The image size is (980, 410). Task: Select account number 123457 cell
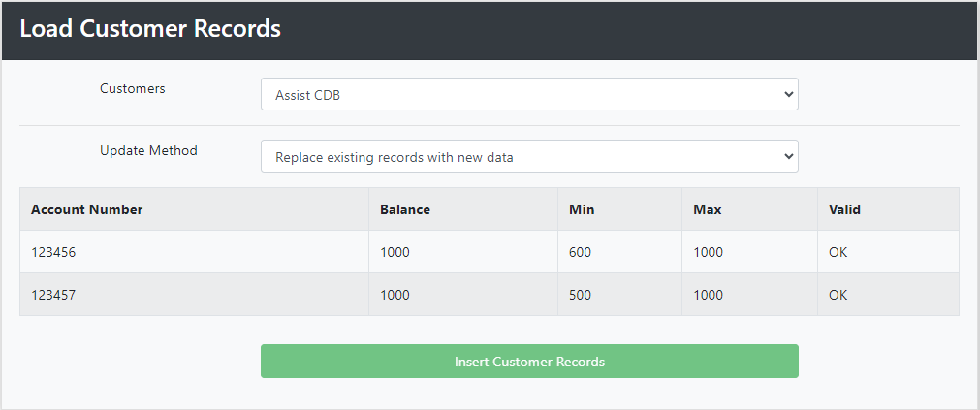[195, 295]
